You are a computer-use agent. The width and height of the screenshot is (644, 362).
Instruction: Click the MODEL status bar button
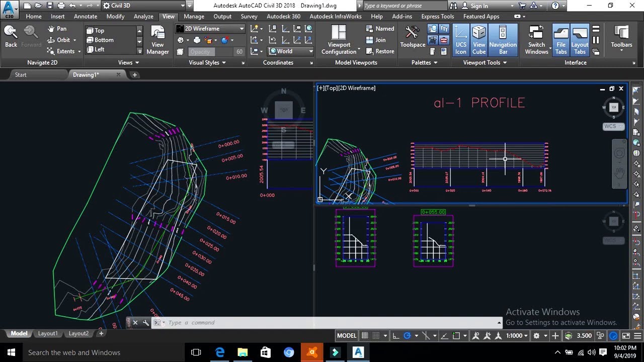pos(347,335)
